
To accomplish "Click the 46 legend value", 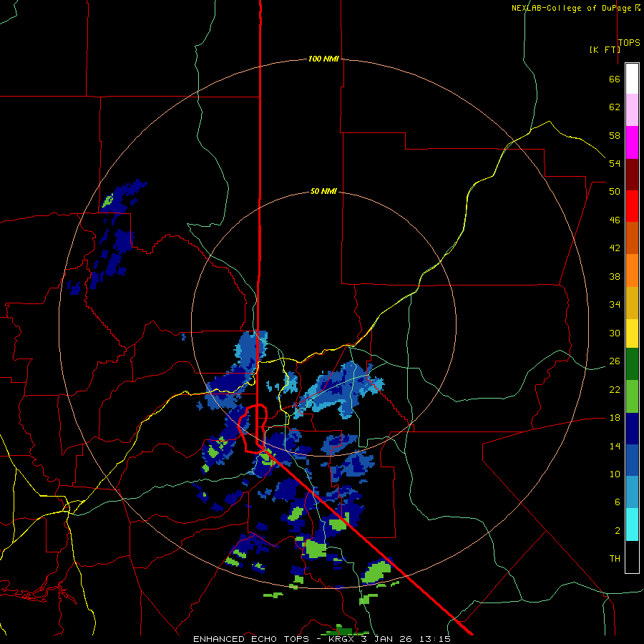I will coord(615,220).
